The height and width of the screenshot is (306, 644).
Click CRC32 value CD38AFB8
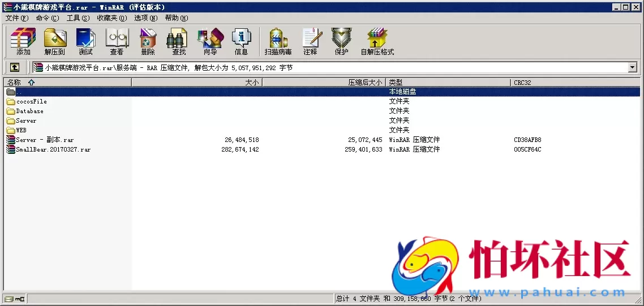(x=528, y=140)
